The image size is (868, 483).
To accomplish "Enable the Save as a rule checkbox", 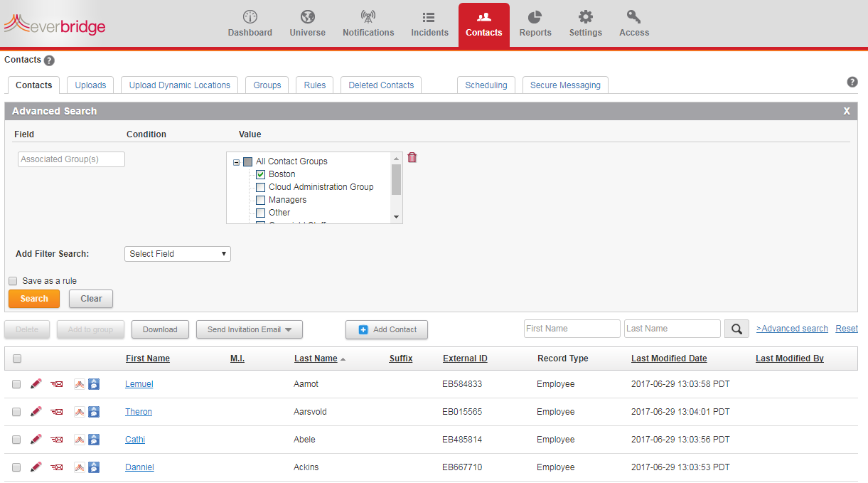I will [13, 281].
